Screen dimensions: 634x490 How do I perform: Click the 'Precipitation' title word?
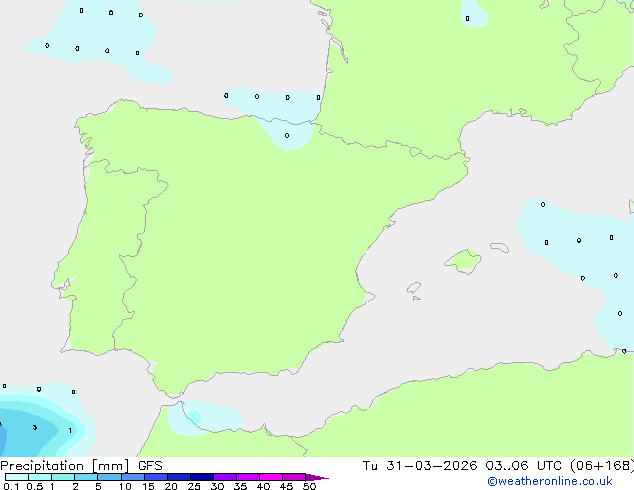(x=42, y=466)
